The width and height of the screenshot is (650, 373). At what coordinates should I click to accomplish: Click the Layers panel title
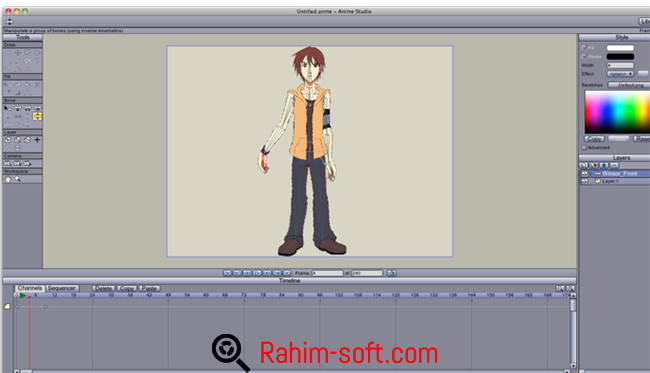(x=621, y=158)
